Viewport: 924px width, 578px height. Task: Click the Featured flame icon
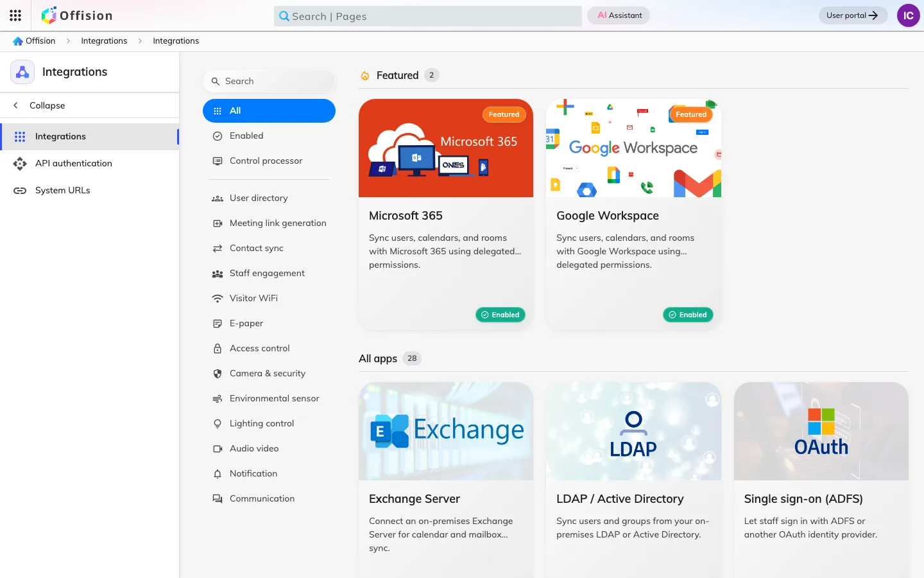pos(365,76)
